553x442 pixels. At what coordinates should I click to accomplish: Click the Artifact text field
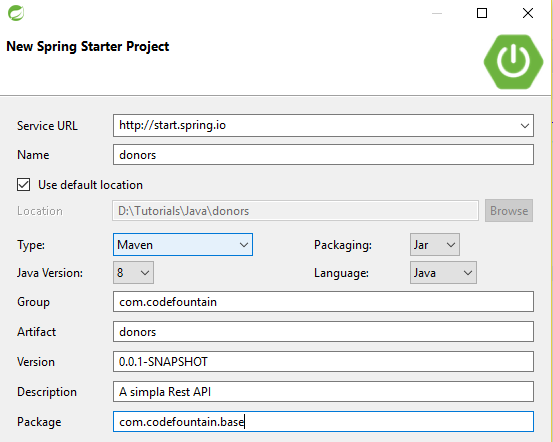pyautogui.click(x=323, y=332)
